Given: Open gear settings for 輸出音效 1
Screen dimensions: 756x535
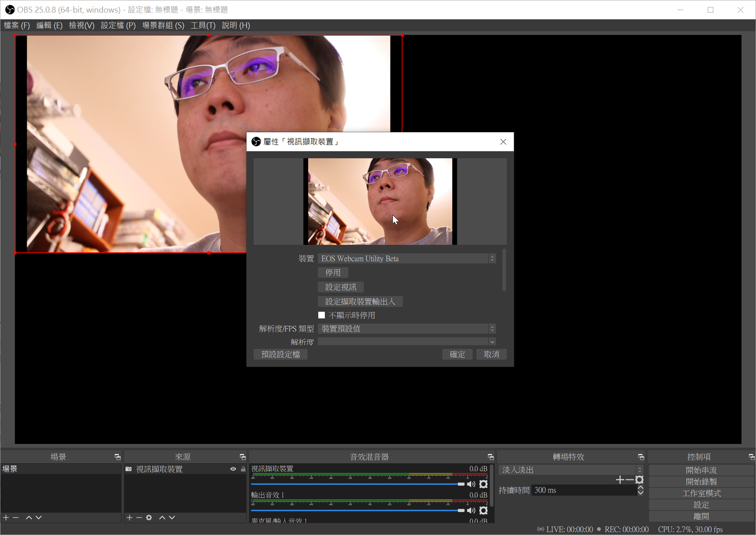Looking at the screenshot, I should click(x=483, y=510).
